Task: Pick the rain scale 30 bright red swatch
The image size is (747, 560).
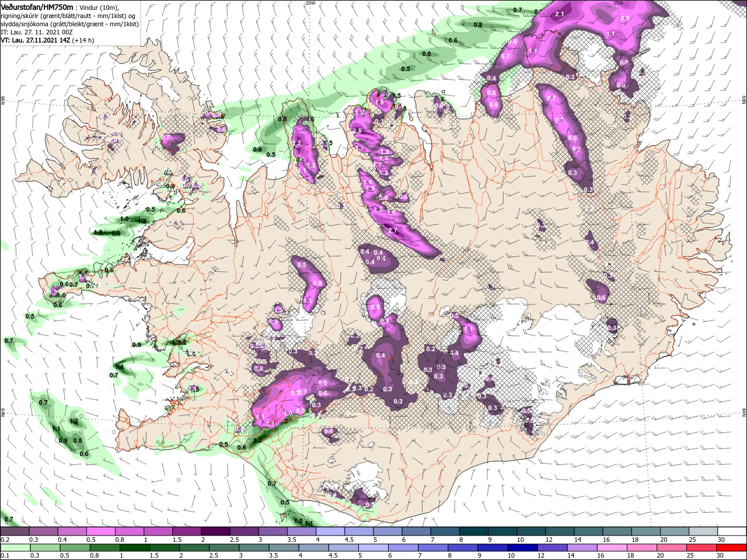Action: pyautogui.click(x=731, y=548)
